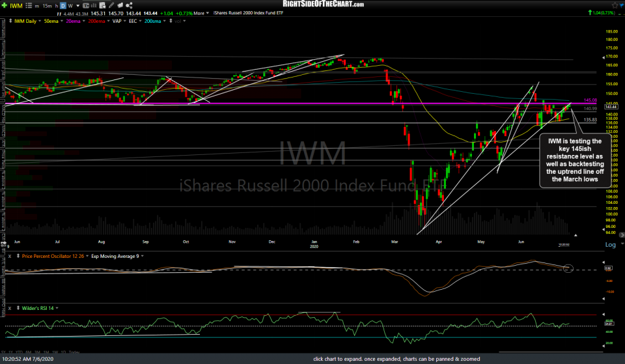
Task: Click the chart template icon in toolbar
Action: (x=86, y=6)
